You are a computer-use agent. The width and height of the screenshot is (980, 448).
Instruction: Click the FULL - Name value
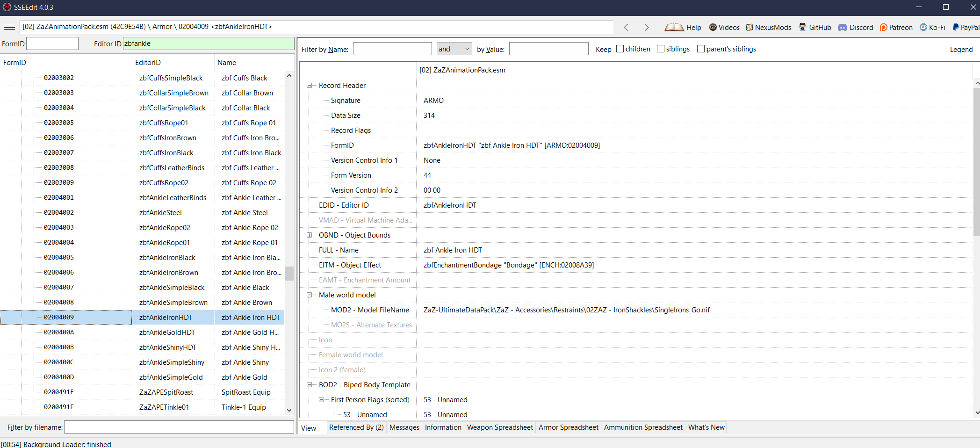coord(453,250)
